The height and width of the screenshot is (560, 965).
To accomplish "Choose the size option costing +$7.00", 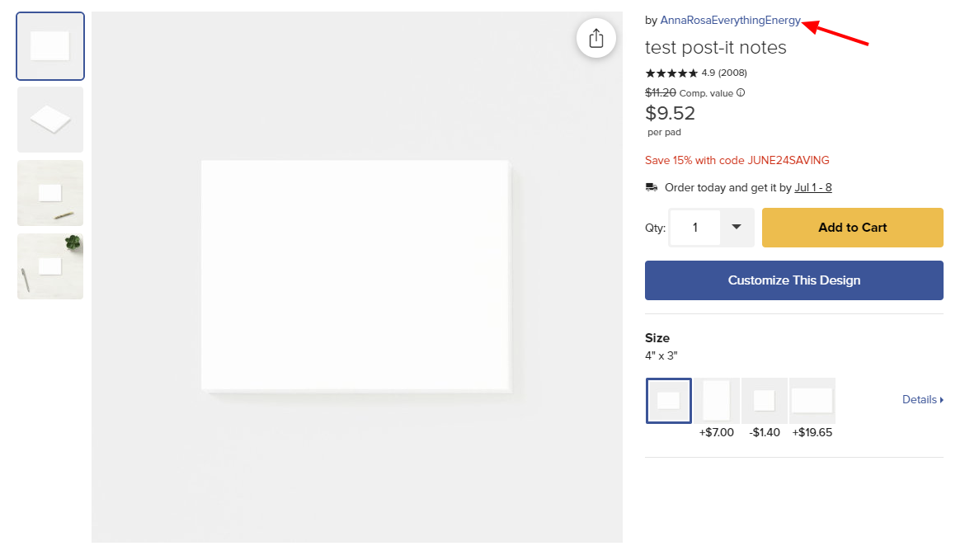I will (x=717, y=401).
